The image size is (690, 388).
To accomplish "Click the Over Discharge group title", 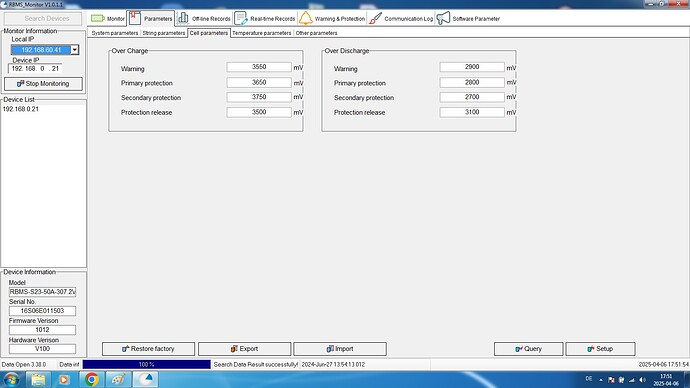I will tap(347, 51).
